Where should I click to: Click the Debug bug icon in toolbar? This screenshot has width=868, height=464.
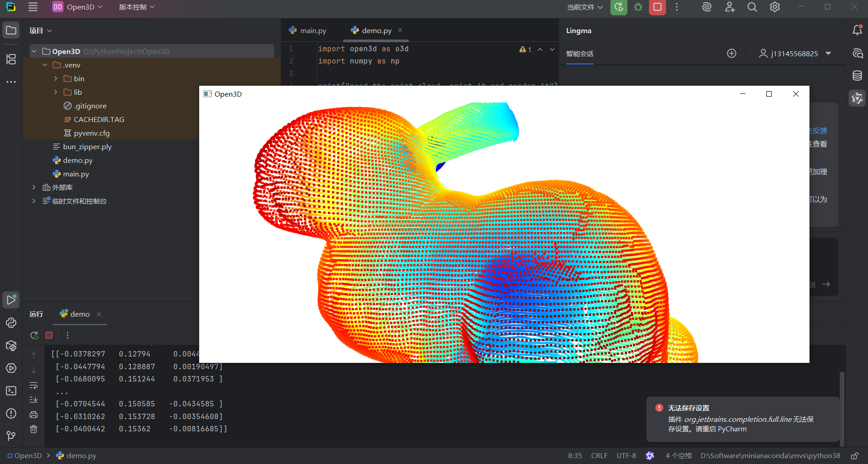click(x=638, y=7)
